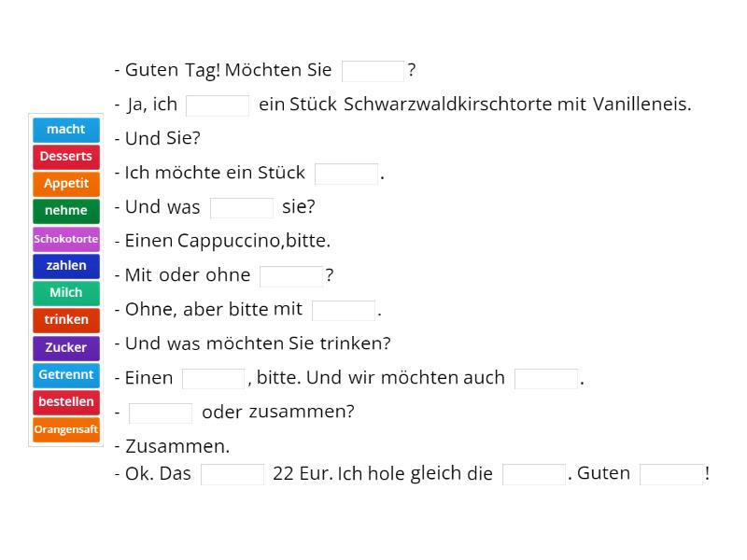Viewport: 747px width, 560px height.
Task: Click the blank after "Möchten Sie"
Action: 372,69
